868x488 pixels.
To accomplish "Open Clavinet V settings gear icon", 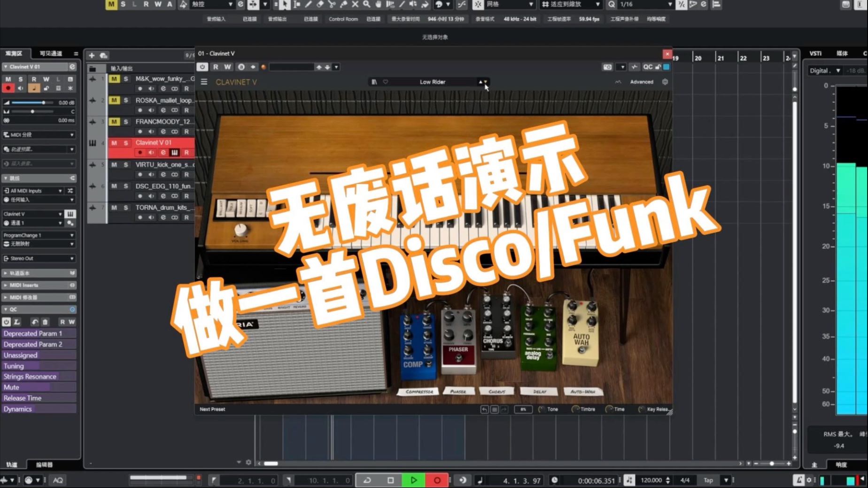I will tap(665, 82).
